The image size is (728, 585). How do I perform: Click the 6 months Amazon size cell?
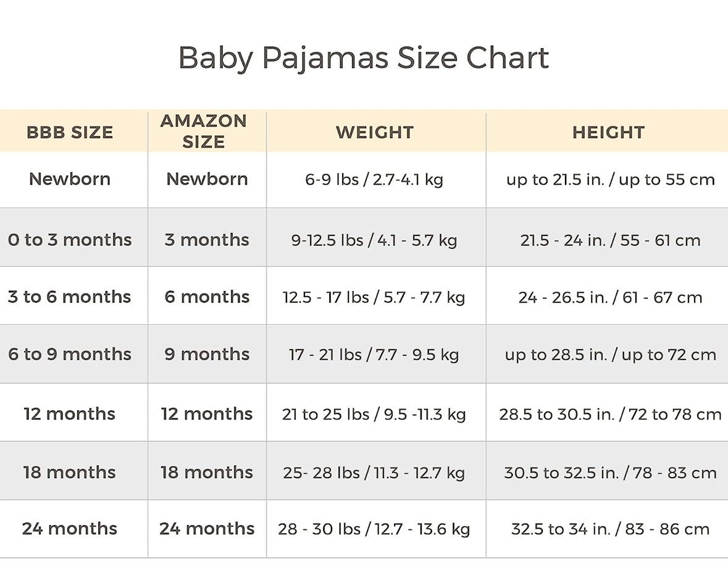tap(207, 297)
